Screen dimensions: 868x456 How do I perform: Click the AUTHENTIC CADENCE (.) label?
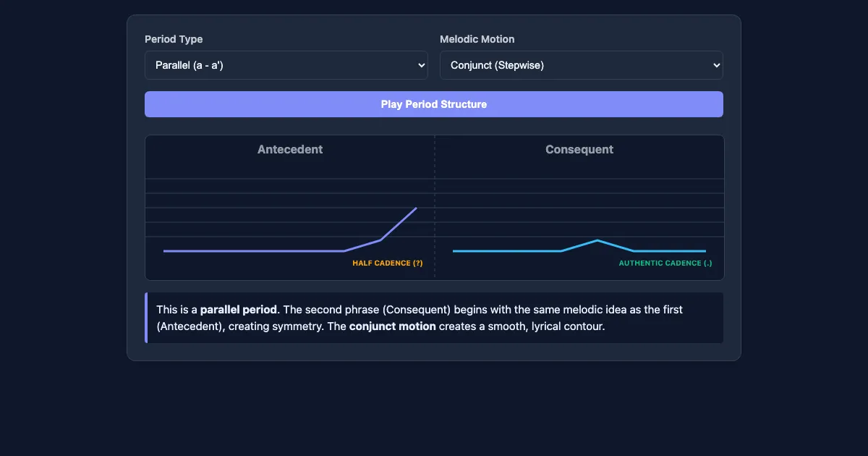pos(665,263)
